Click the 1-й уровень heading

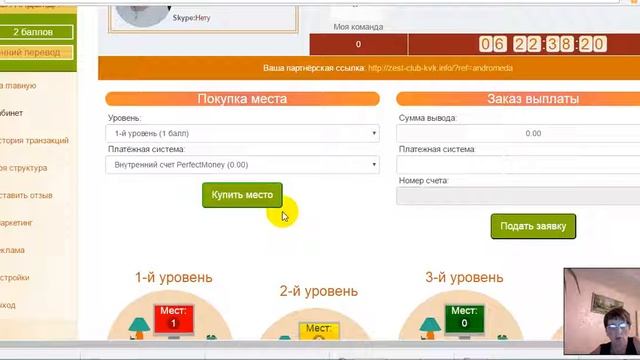174,278
